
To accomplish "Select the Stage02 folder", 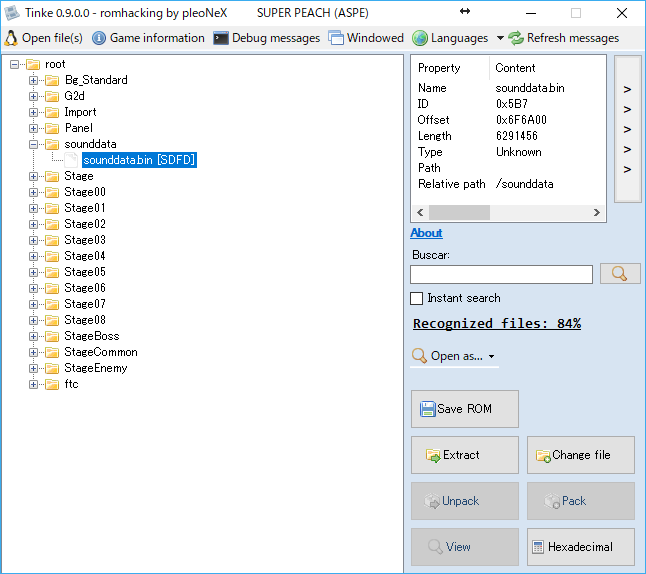I will pyautogui.click(x=85, y=224).
